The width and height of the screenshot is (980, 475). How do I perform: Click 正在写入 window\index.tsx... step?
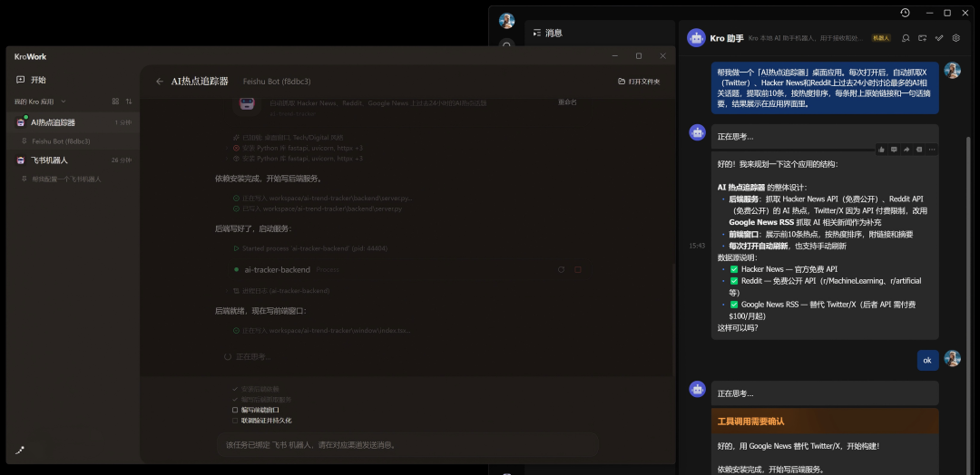click(x=321, y=330)
